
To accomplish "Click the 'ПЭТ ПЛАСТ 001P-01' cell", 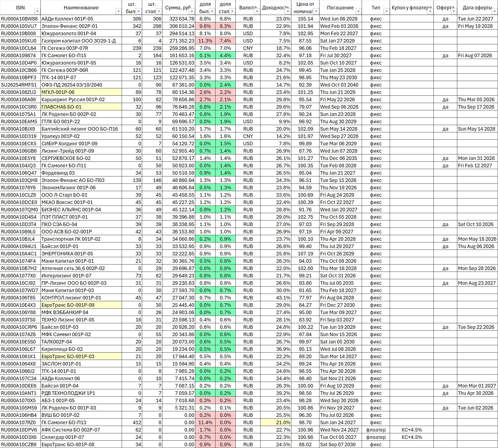I will coord(81,217).
